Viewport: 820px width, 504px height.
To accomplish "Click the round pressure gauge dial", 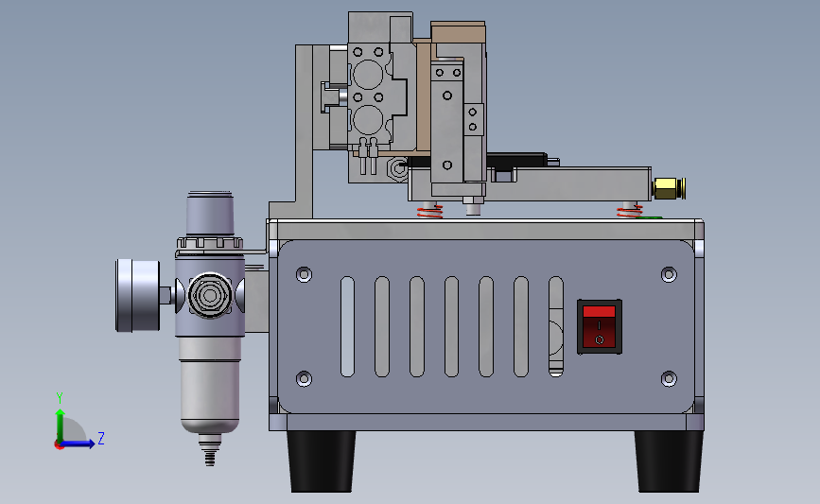I will point(137,295).
